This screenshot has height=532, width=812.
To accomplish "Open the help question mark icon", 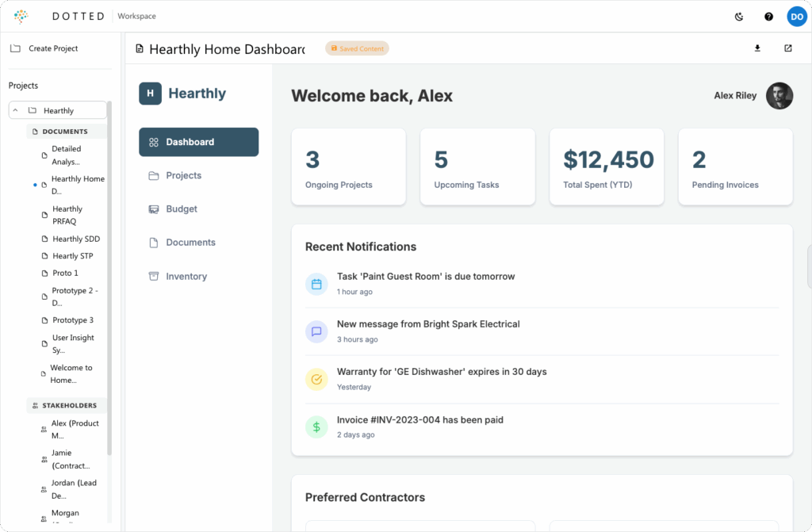I will 768,16.
